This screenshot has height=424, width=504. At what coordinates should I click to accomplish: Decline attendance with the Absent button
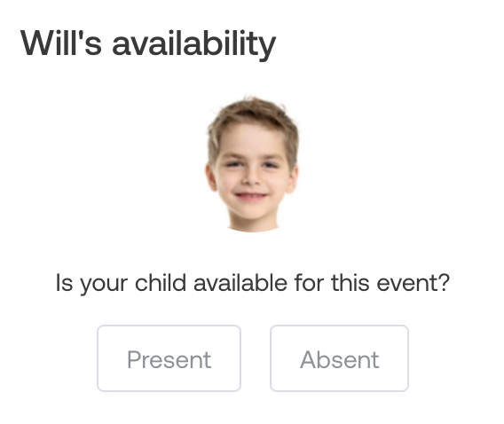(339, 358)
